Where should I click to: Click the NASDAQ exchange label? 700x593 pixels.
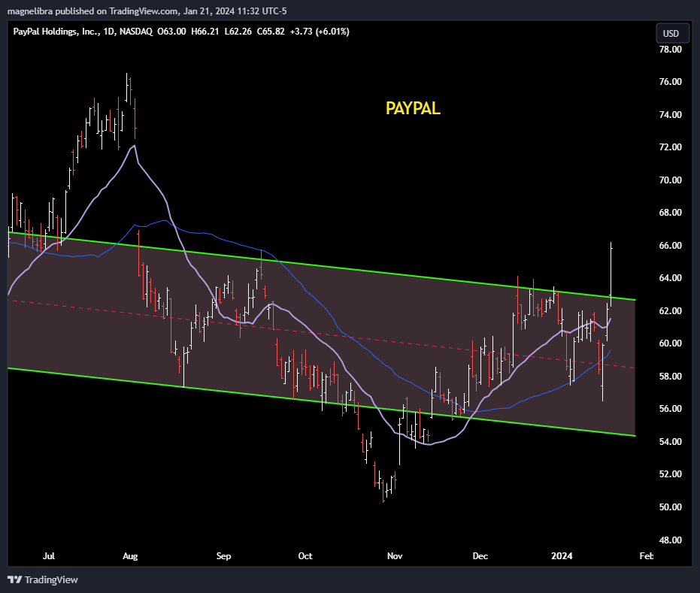[136, 32]
